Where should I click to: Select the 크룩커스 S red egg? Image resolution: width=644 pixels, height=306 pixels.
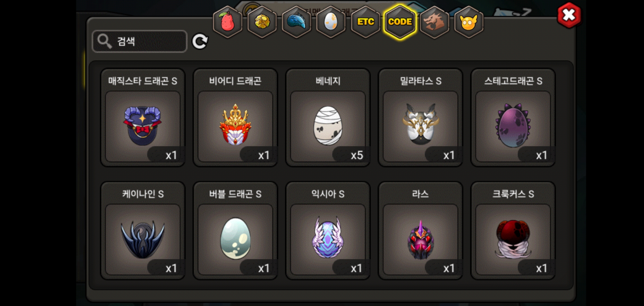click(513, 231)
